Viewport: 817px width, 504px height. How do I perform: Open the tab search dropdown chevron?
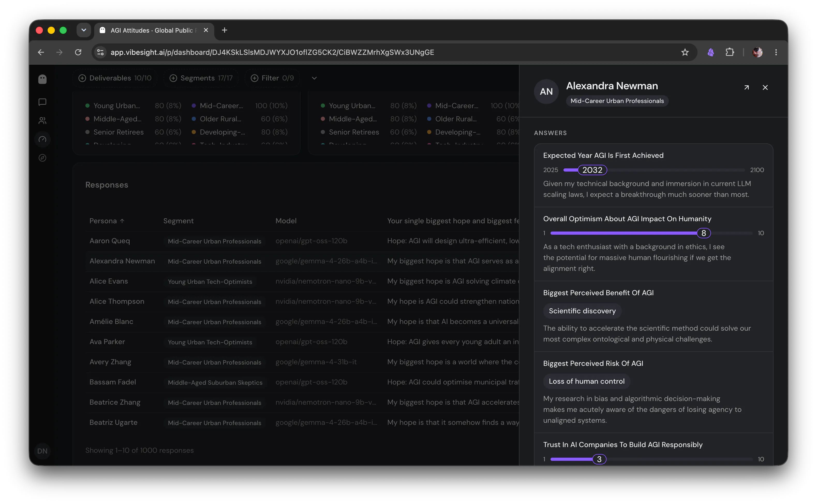(84, 30)
